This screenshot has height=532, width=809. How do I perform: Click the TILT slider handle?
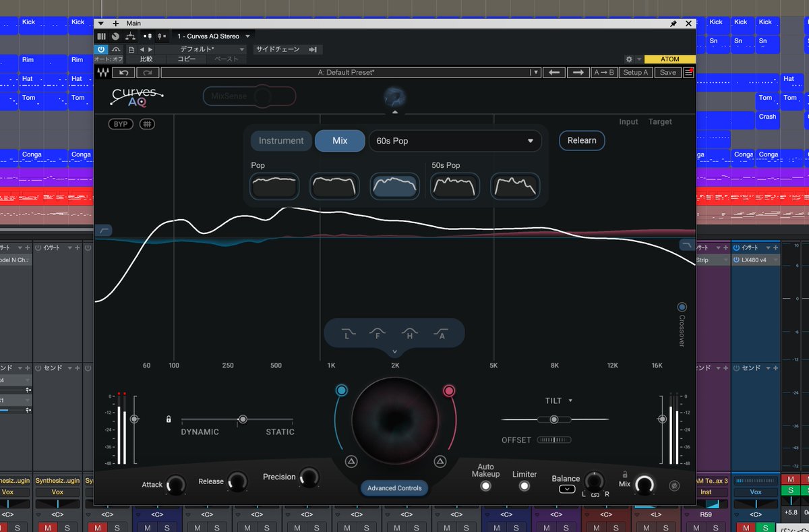point(554,419)
